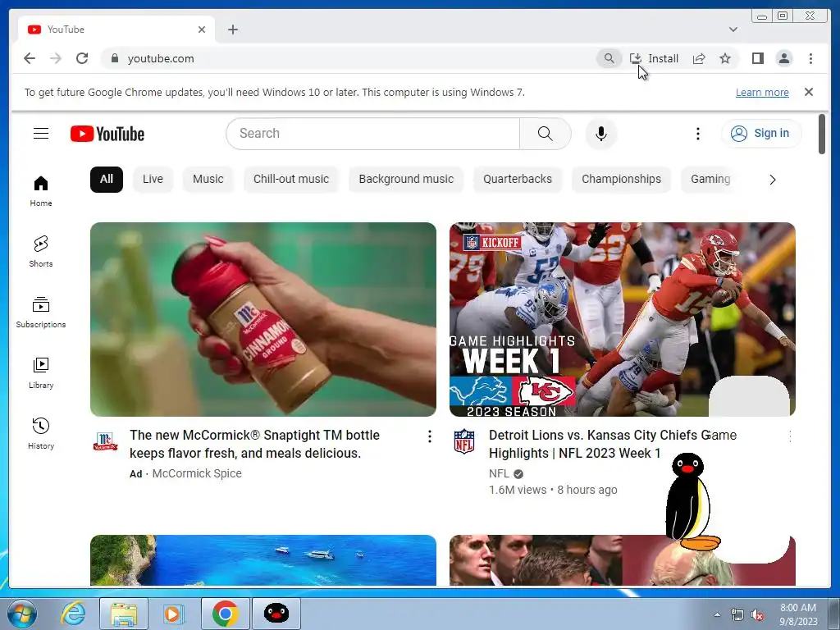Open Lions vs Chiefs highlights thumbnail
840x630 pixels.
[x=623, y=319]
